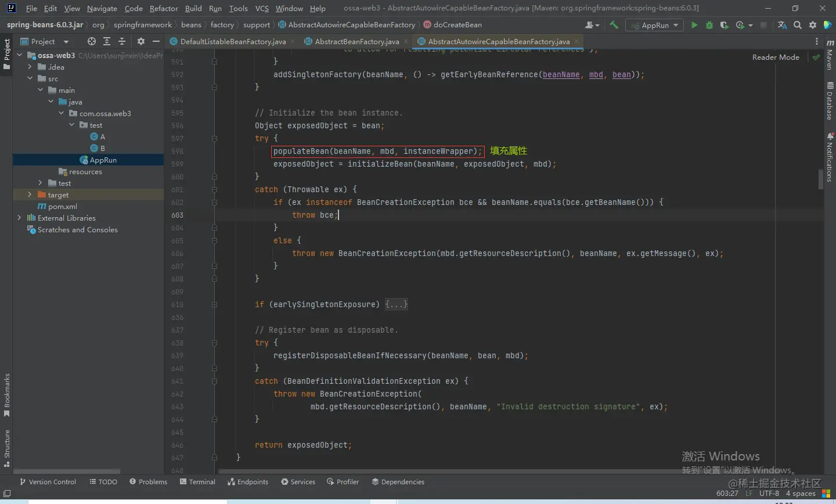Open Project view selector dropdown

(45, 41)
